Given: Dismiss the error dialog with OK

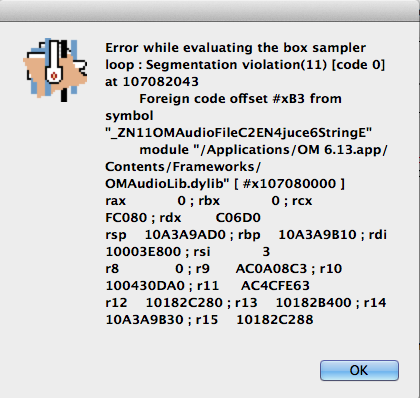Looking at the screenshot, I should click(359, 370).
